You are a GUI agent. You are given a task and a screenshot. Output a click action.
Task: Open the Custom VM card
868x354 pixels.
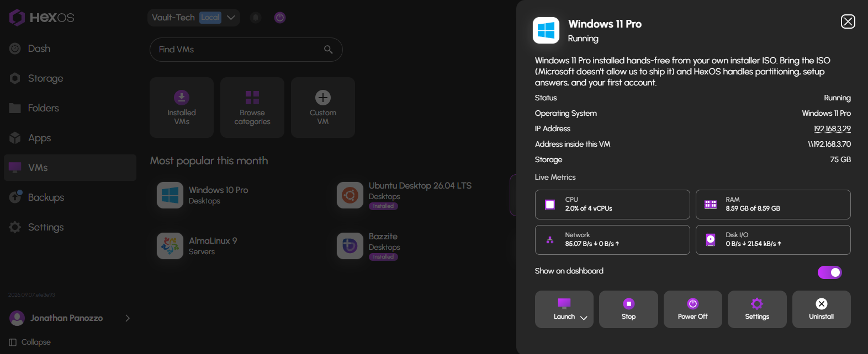(323, 108)
